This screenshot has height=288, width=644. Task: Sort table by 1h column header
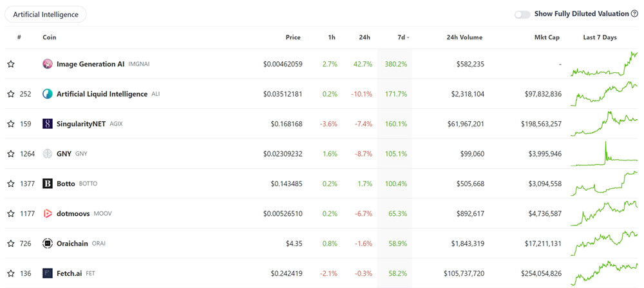[332, 37]
